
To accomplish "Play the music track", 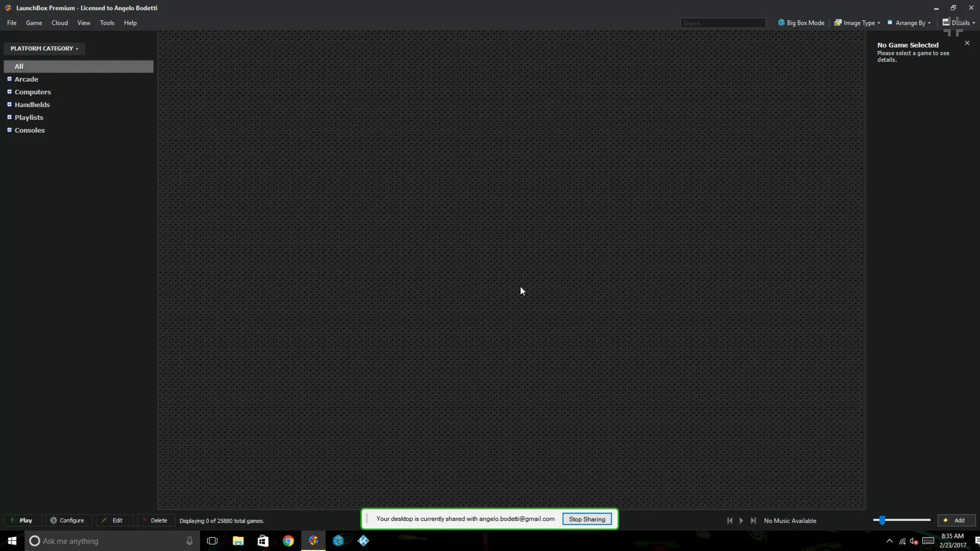I will tap(741, 520).
